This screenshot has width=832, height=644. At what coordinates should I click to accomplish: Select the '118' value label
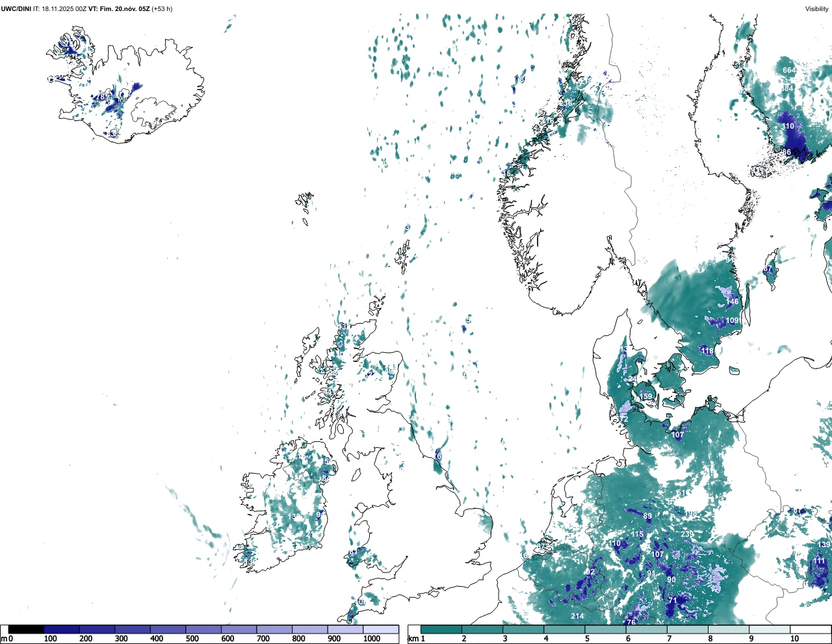[707, 351]
